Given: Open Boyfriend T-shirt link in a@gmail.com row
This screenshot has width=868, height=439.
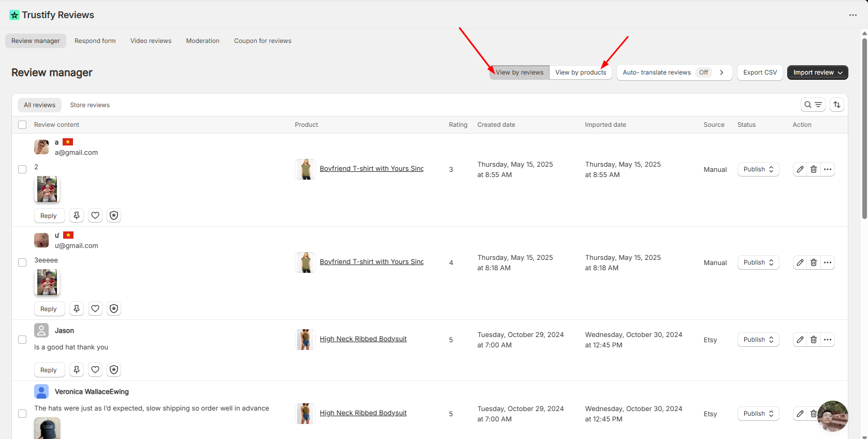Looking at the screenshot, I should point(372,169).
